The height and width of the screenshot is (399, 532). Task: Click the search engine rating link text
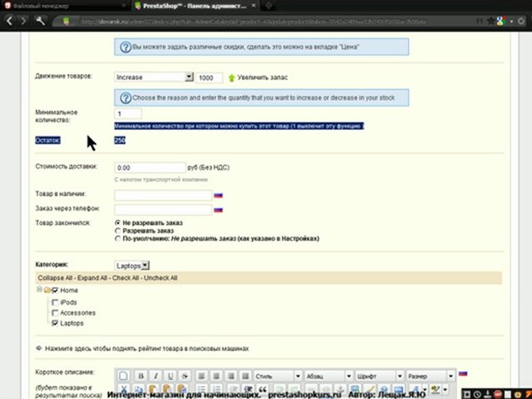(x=147, y=349)
